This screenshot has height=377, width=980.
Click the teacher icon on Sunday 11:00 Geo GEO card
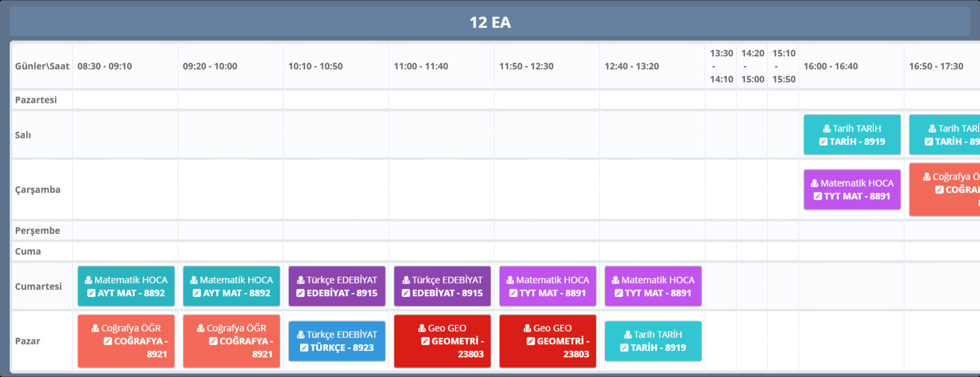click(x=422, y=328)
